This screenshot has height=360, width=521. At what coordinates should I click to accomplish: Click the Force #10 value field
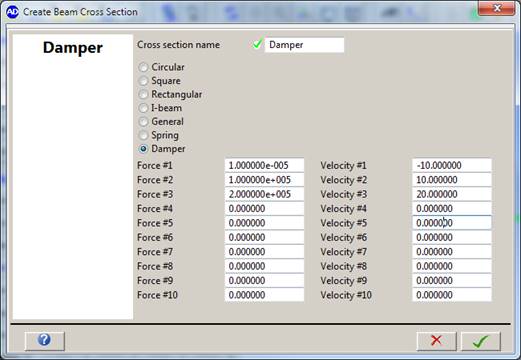click(x=264, y=295)
